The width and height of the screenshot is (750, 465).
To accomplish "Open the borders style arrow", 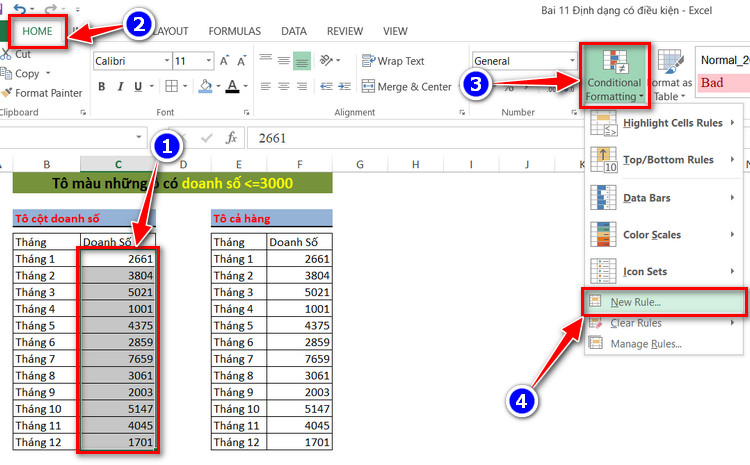I will pyautogui.click(x=185, y=87).
